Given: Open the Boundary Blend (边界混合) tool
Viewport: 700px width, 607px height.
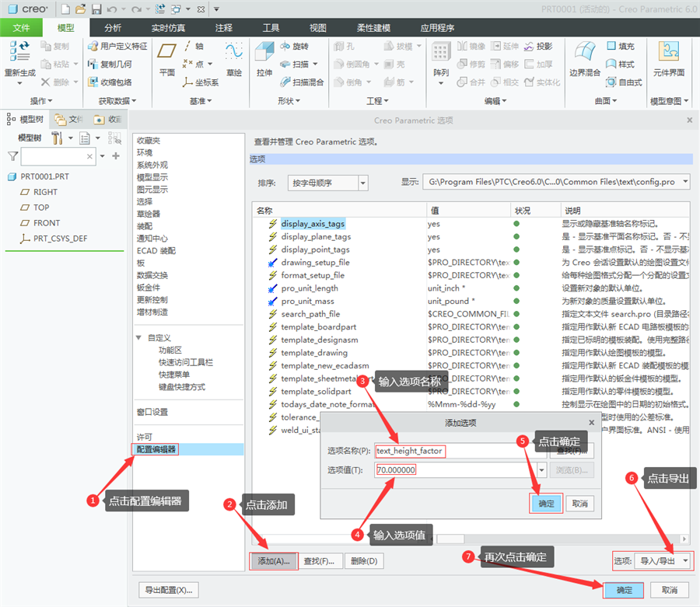Looking at the screenshot, I should click(x=585, y=58).
